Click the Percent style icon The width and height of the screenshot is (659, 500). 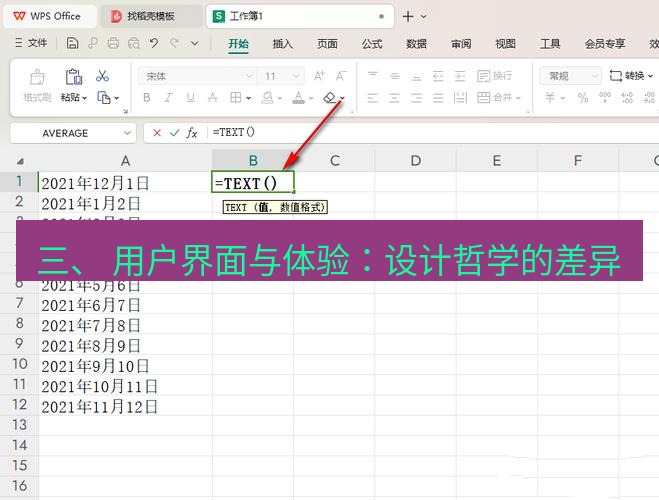pos(583,97)
